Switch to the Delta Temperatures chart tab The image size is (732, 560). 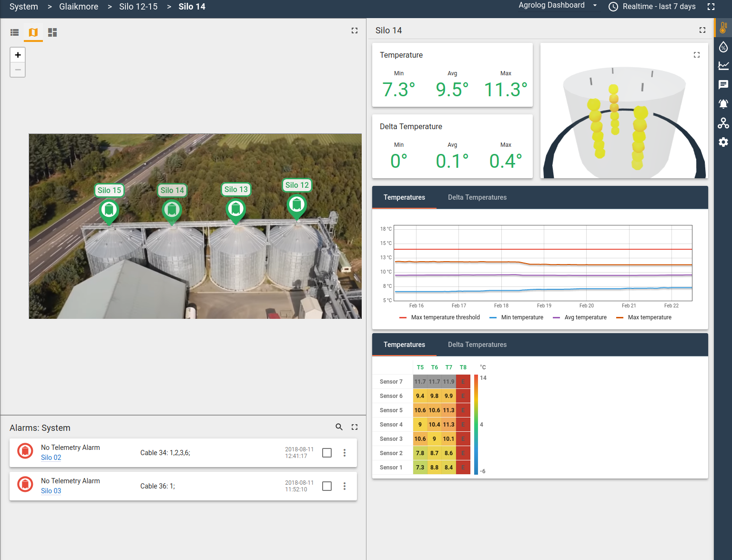click(x=477, y=197)
